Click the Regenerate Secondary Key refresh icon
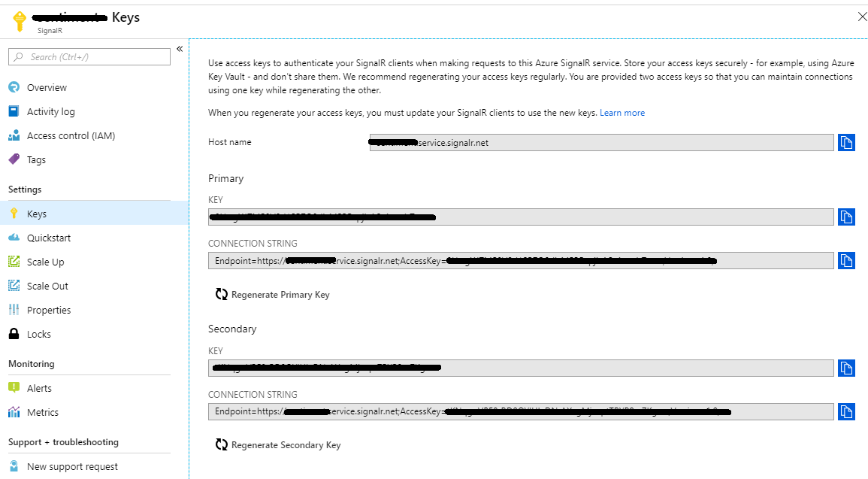 (222, 444)
